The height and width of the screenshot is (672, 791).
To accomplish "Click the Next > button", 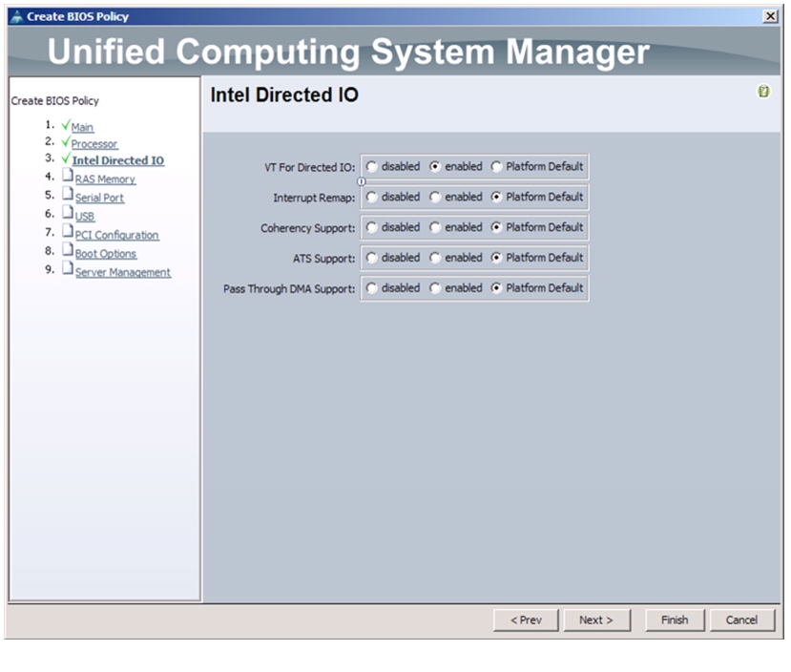I will [x=596, y=620].
